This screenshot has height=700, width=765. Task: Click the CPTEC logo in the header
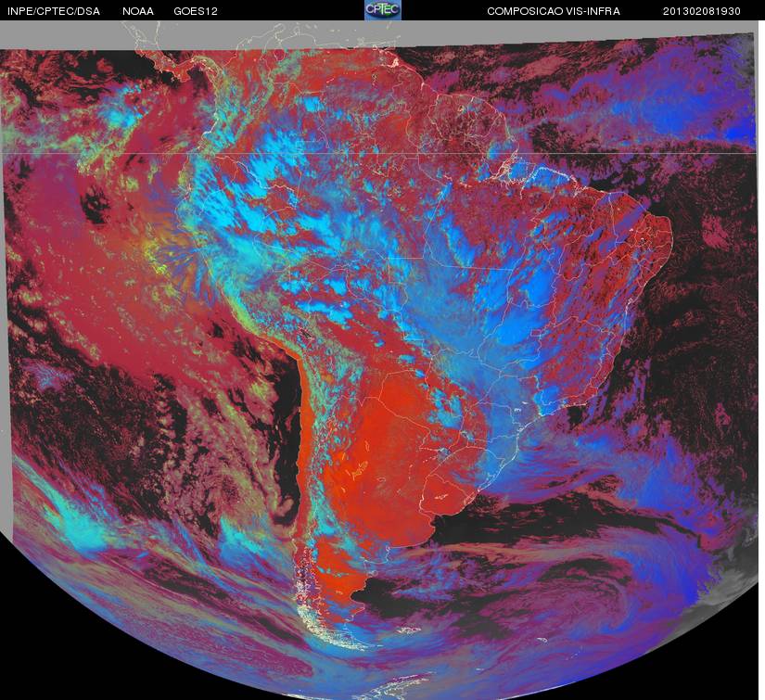point(383,10)
